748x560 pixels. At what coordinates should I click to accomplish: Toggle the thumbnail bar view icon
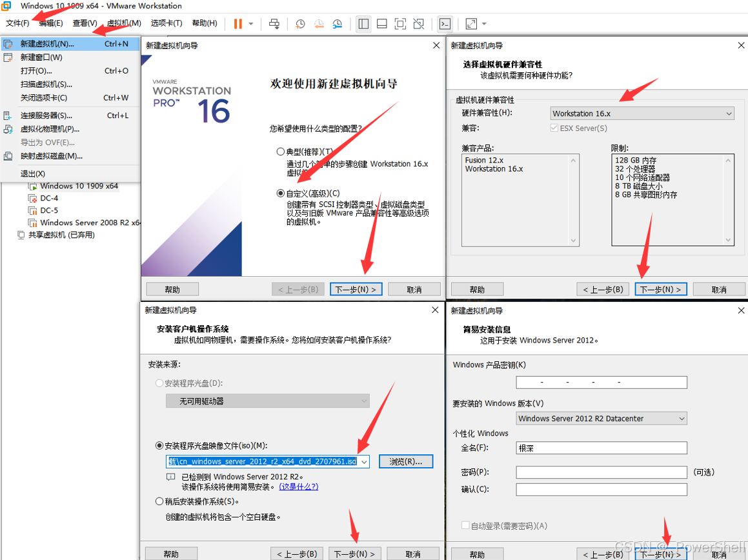[x=381, y=24]
